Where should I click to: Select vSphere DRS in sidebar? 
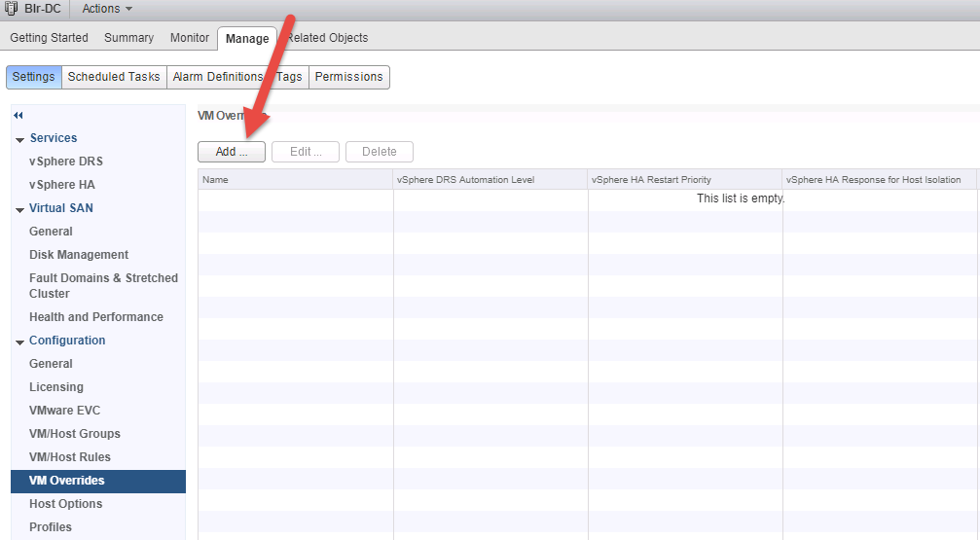[65, 162]
